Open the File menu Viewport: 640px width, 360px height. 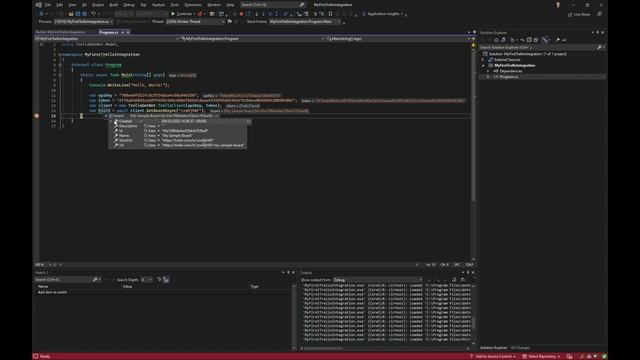click(x=48, y=5)
